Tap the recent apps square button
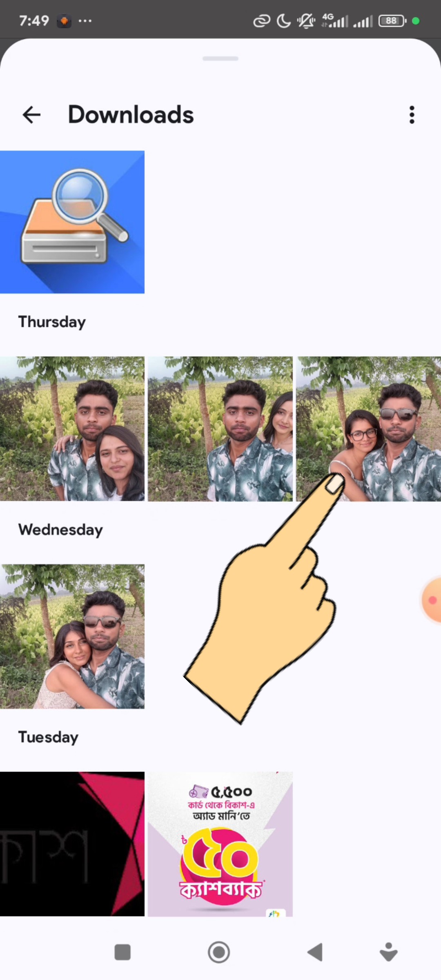Viewport: 441px width, 980px height. click(x=122, y=952)
